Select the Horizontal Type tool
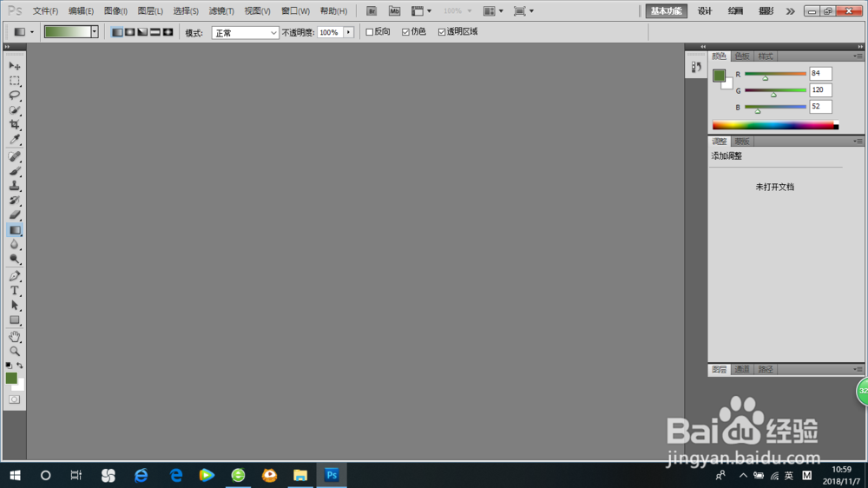The image size is (868, 488). pos(15,290)
